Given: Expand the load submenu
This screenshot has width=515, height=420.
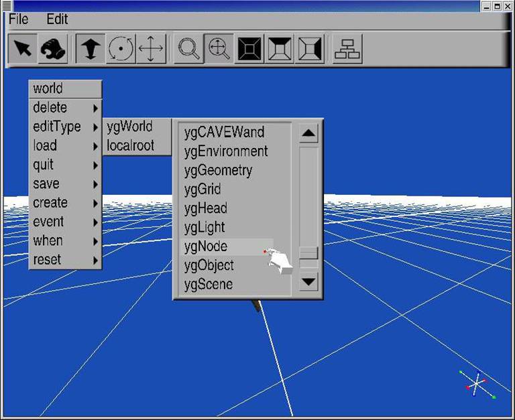Looking at the screenshot, I should 65,145.
